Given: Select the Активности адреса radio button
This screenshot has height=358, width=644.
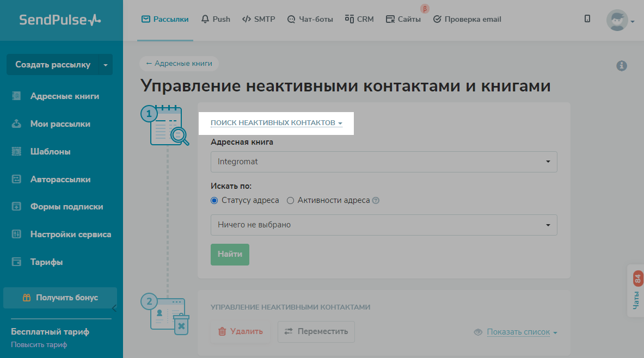Looking at the screenshot, I should (x=290, y=200).
